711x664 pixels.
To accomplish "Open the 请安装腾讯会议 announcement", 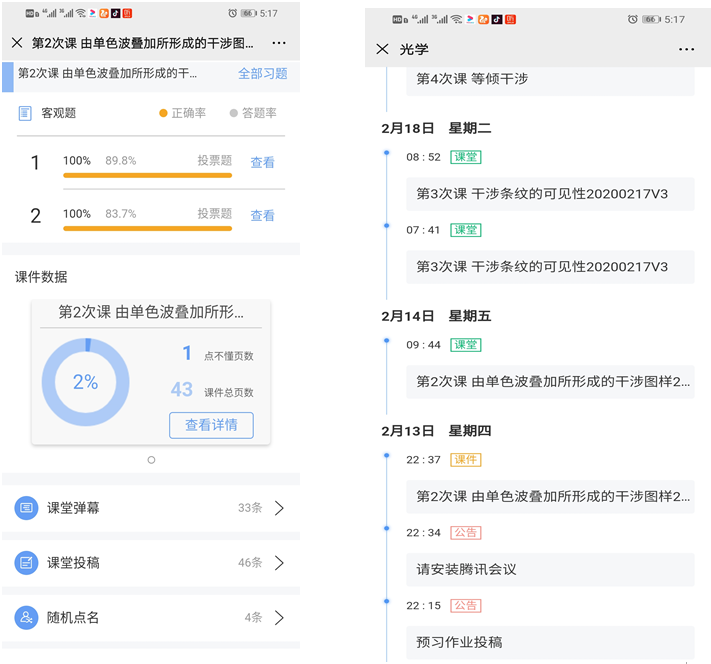I will tap(550, 569).
